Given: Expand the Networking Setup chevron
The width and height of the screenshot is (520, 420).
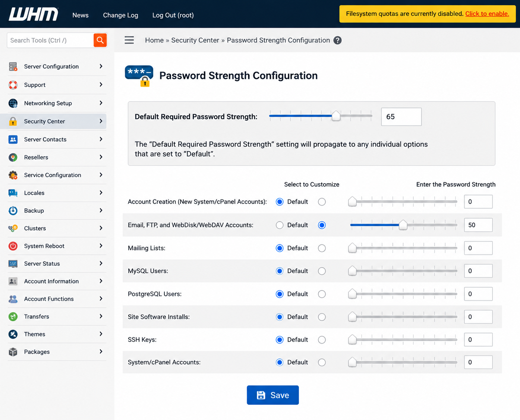Looking at the screenshot, I should coord(101,103).
